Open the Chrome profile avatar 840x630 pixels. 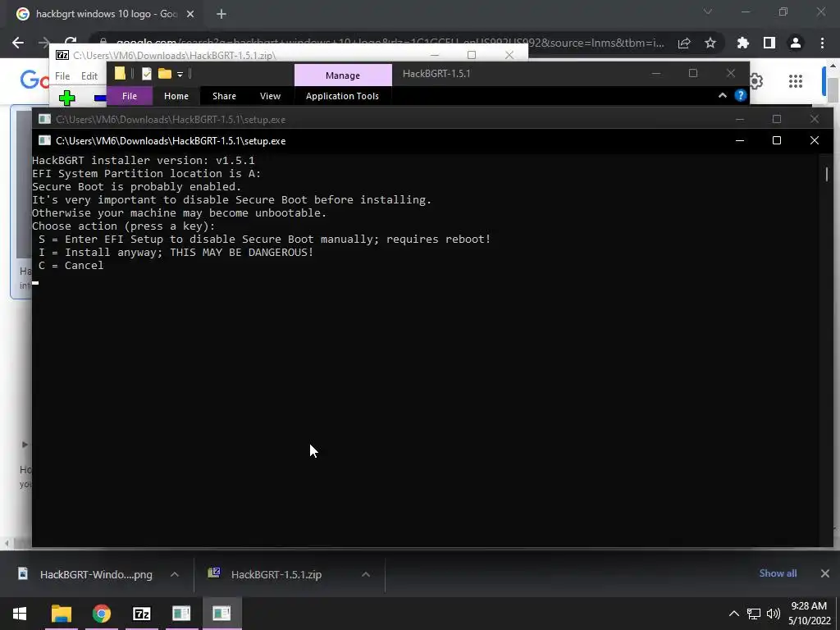click(x=796, y=43)
